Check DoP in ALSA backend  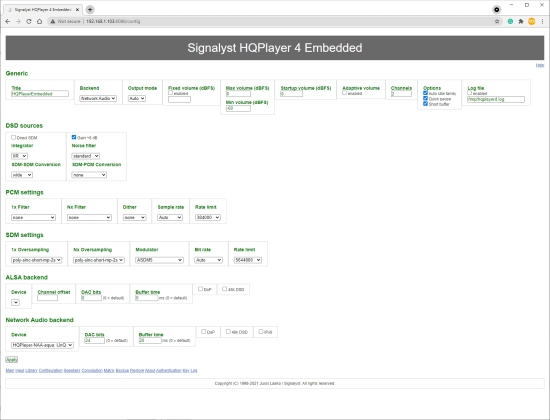(200, 289)
